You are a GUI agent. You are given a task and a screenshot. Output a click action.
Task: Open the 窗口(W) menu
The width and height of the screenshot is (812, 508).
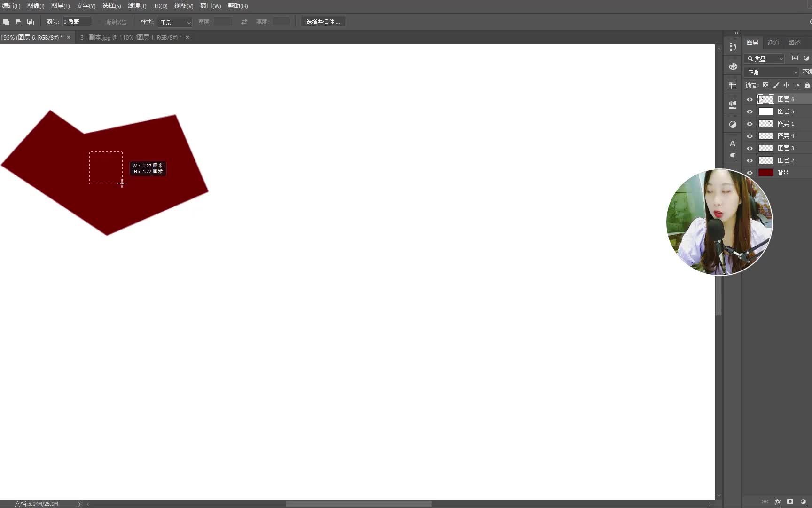pos(211,6)
